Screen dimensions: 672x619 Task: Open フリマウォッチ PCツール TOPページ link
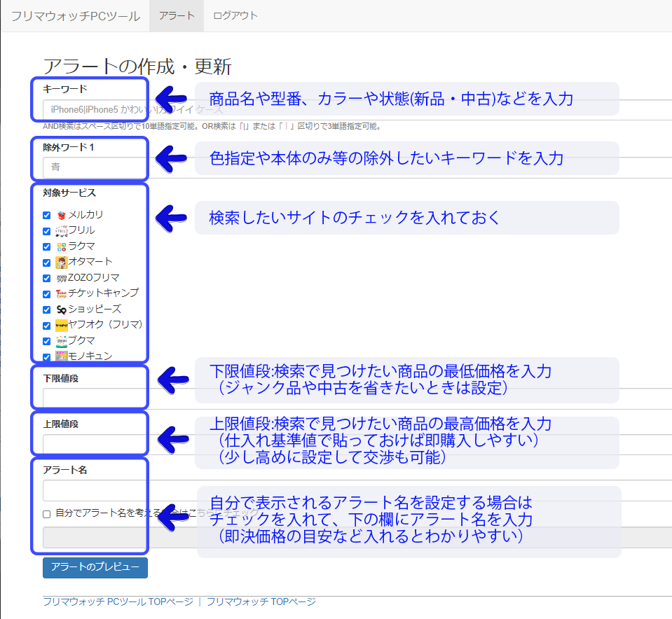point(118,601)
